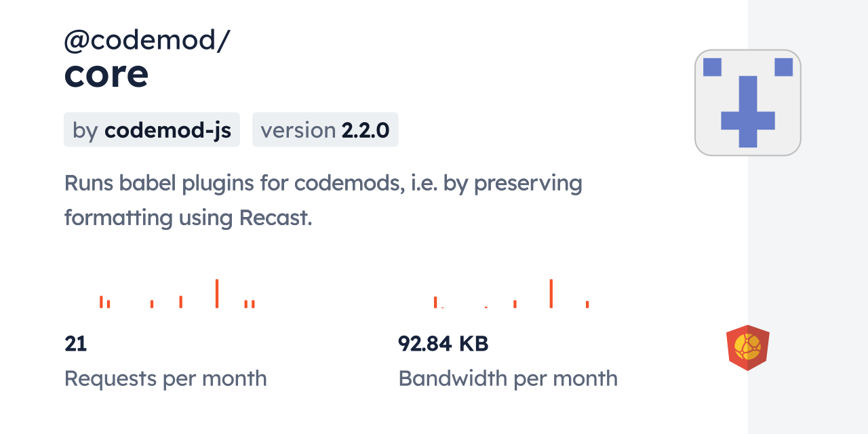Select the avatar's top-left blue square
This screenshot has width=868, height=434.
coord(712,67)
